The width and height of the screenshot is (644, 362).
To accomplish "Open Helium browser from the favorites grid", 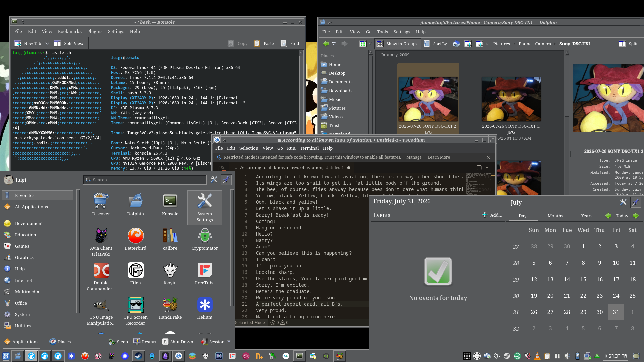I will pos(205,308).
